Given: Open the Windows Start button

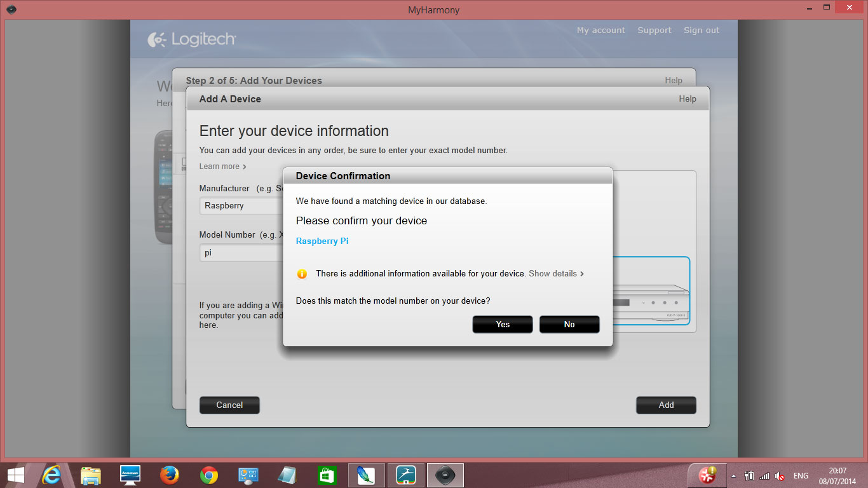Looking at the screenshot, I should [15, 475].
